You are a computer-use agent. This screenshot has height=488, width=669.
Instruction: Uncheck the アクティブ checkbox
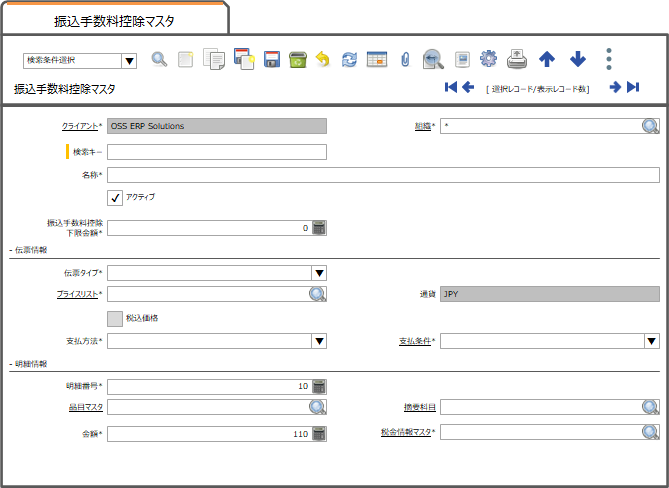pyautogui.click(x=115, y=198)
